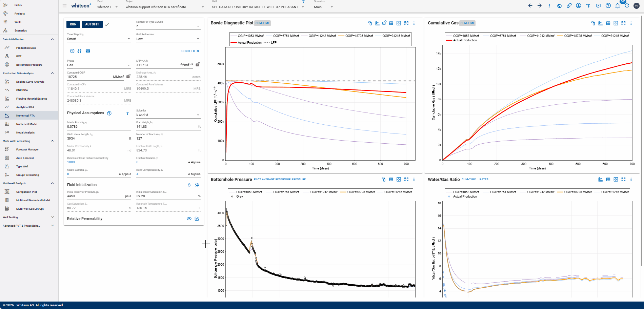Toggle the axis lock icon on Bowie plot
This screenshot has height=309, width=644.
384,23
